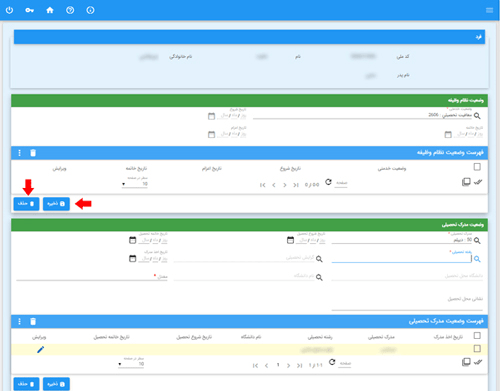Click search icon beside نام دانشگاه field

pos(319,277)
